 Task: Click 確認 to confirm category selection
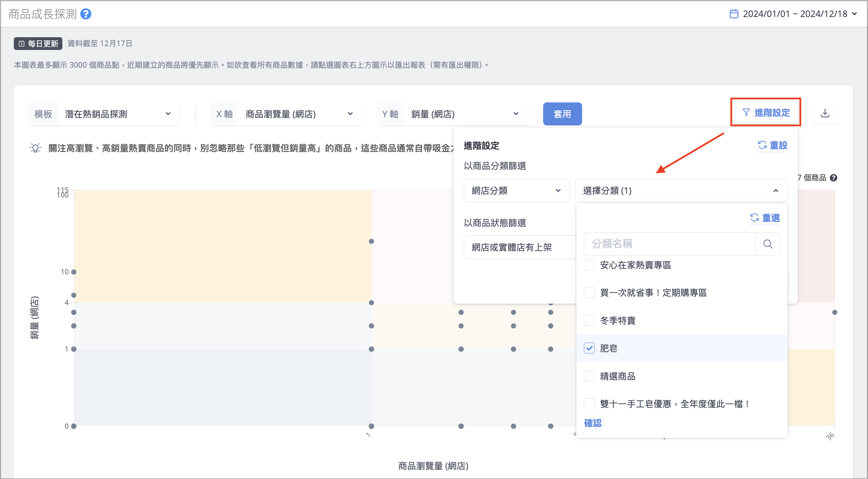(593, 423)
